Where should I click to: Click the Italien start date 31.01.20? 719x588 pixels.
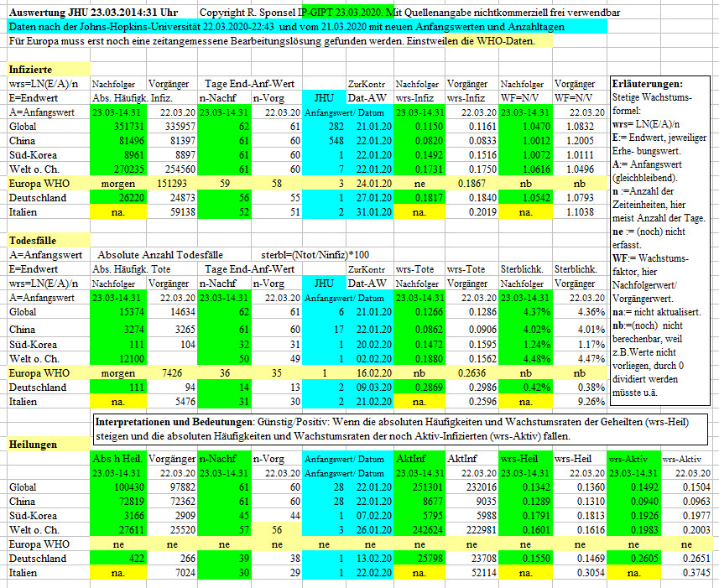[370, 211]
